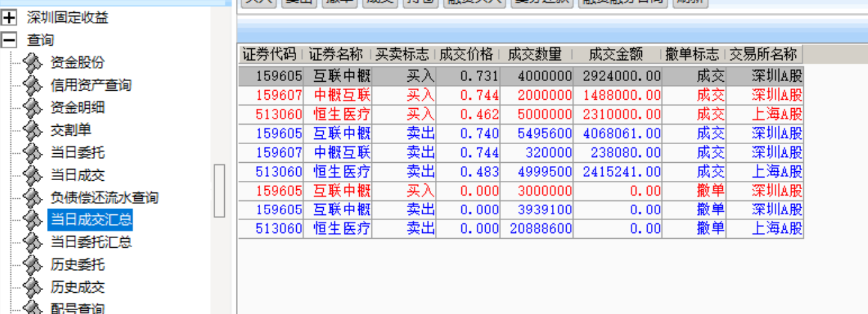Click the 0.462 price cell

coord(468,115)
